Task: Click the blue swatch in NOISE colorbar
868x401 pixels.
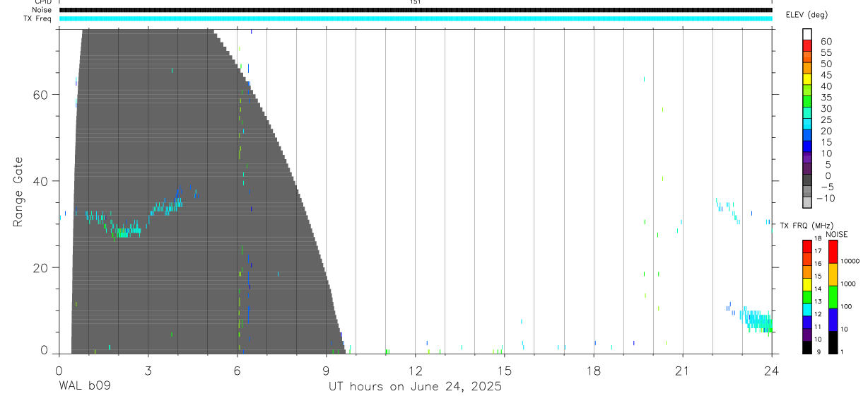Action: tap(833, 320)
